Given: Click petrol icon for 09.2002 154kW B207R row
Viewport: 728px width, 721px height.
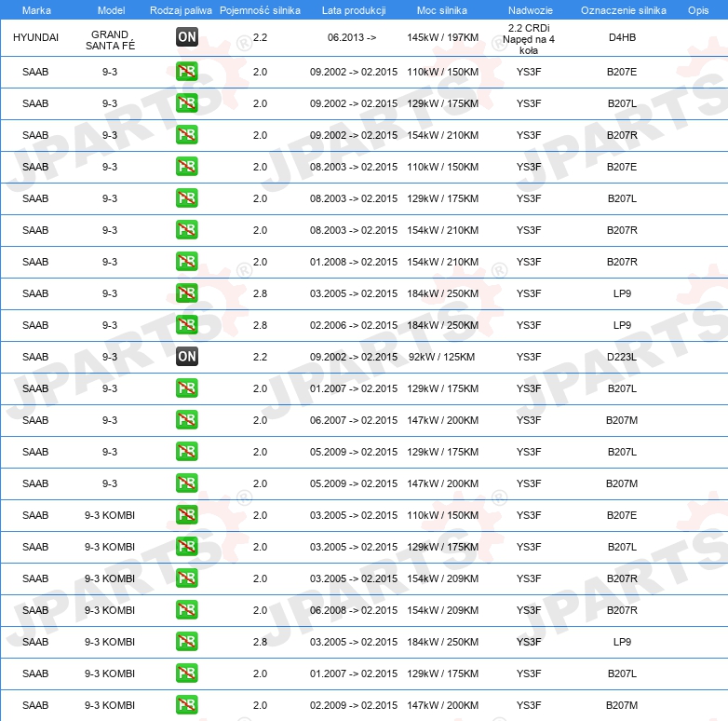Looking at the screenshot, I should pyautogui.click(x=186, y=135).
